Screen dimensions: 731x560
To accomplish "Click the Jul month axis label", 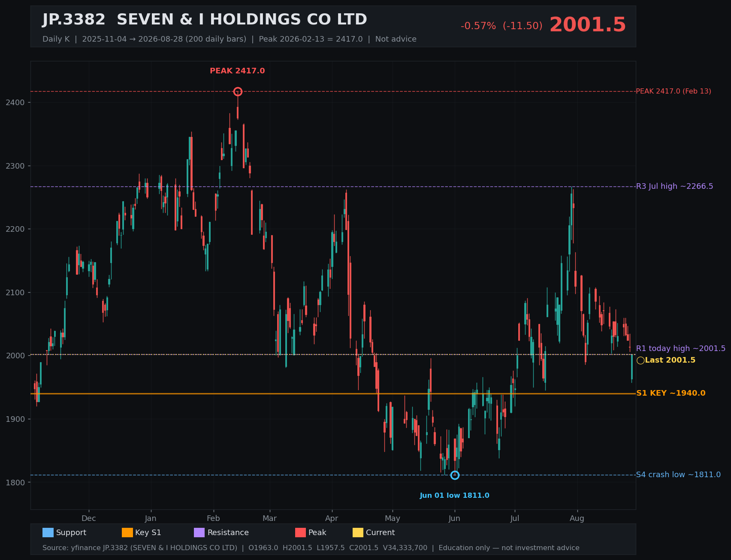I will pos(515,518).
